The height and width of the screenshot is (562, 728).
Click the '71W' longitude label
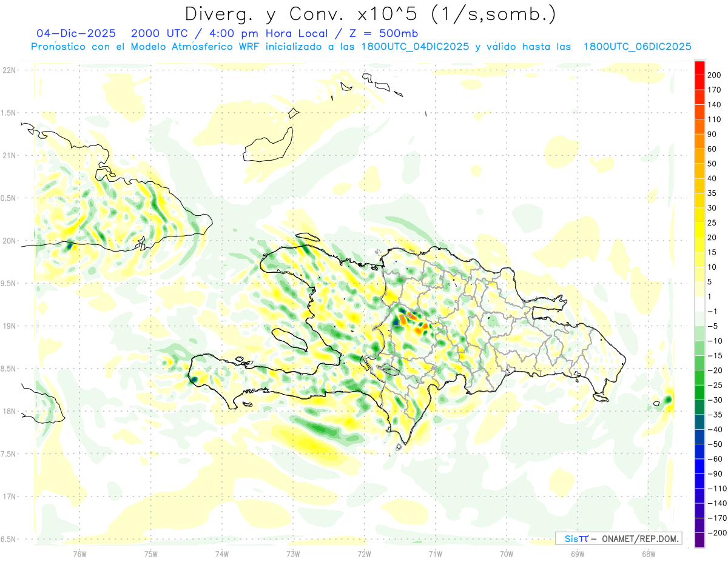tap(435, 554)
